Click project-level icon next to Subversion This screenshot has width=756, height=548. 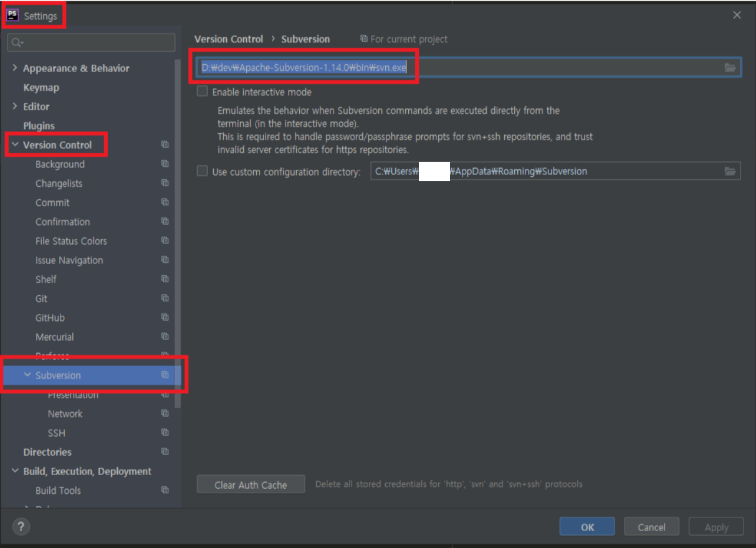point(165,375)
